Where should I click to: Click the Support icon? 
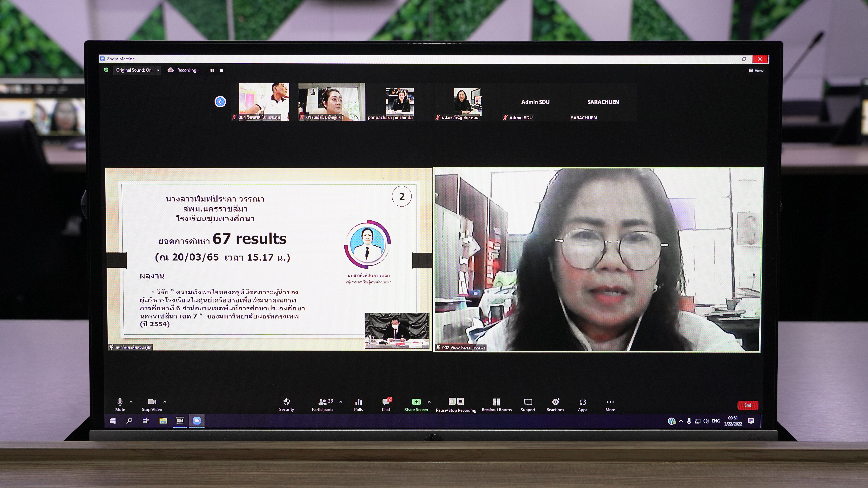pos(528,404)
